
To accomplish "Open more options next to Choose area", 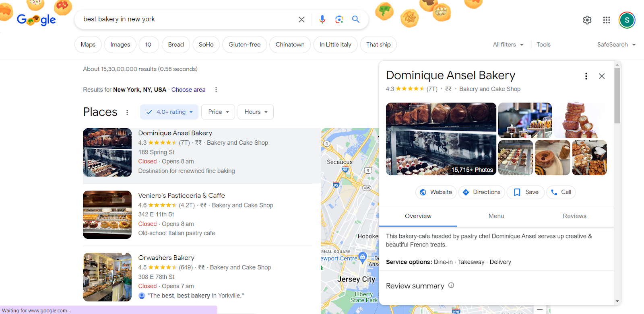I will point(216,90).
